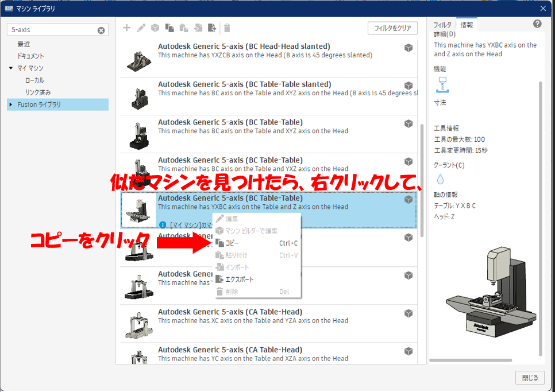Click the copy icon in the toolbar
The width and height of the screenshot is (555, 392).
pos(170,27)
